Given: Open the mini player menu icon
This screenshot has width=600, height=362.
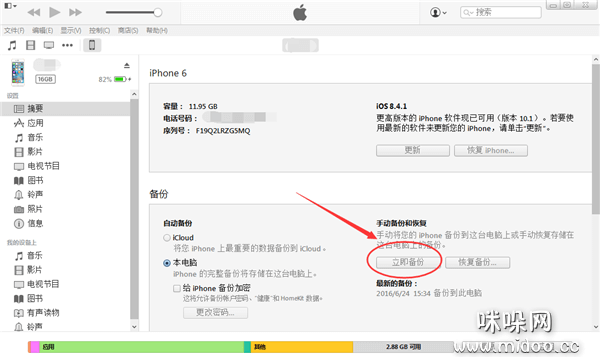Looking at the screenshot, I should pyautogui.click(x=10, y=6).
